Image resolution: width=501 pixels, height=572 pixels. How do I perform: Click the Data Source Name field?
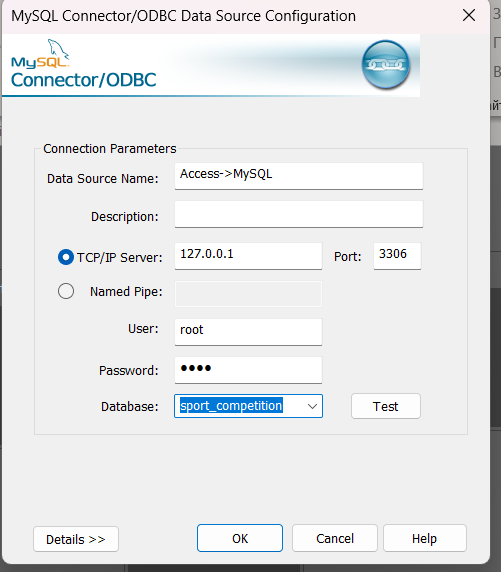(299, 176)
